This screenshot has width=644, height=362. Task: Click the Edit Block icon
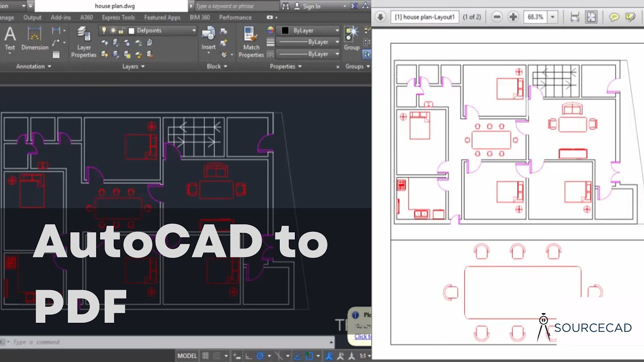pyautogui.click(x=223, y=43)
